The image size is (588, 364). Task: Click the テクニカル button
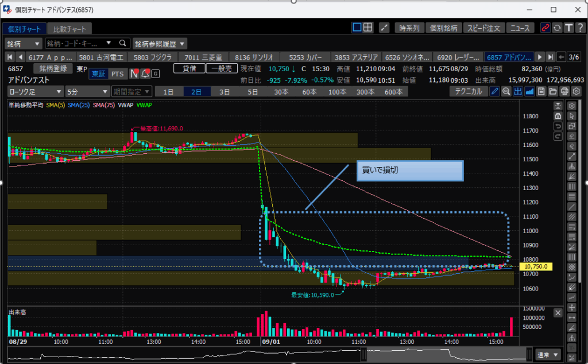(x=468, y=91)
